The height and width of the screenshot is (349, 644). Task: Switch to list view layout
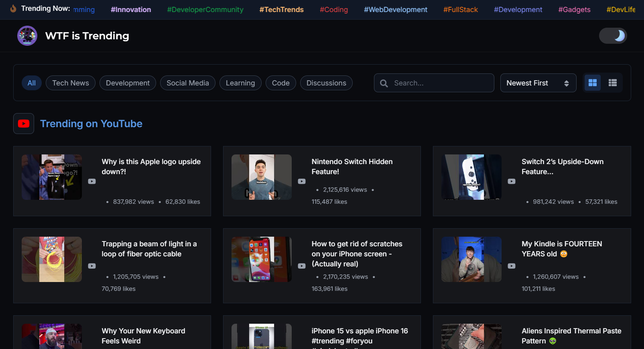point(613,83)
